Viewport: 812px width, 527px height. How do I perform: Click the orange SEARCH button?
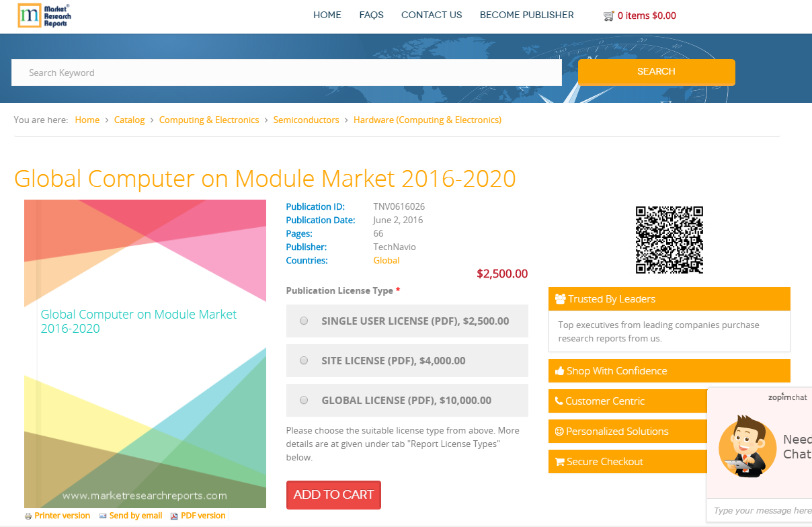click(x=657, y=72)
